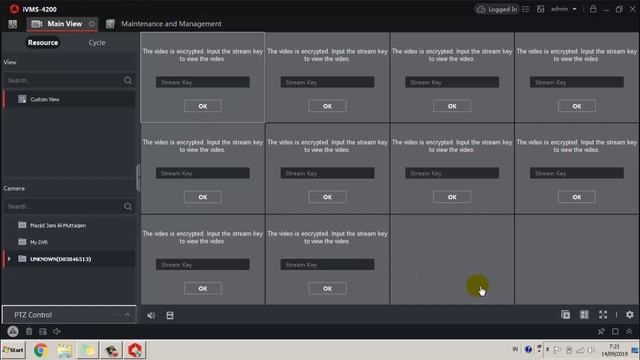640x360 pixels.
Task: Open the module grid menu icon
Action: (13, 24)
